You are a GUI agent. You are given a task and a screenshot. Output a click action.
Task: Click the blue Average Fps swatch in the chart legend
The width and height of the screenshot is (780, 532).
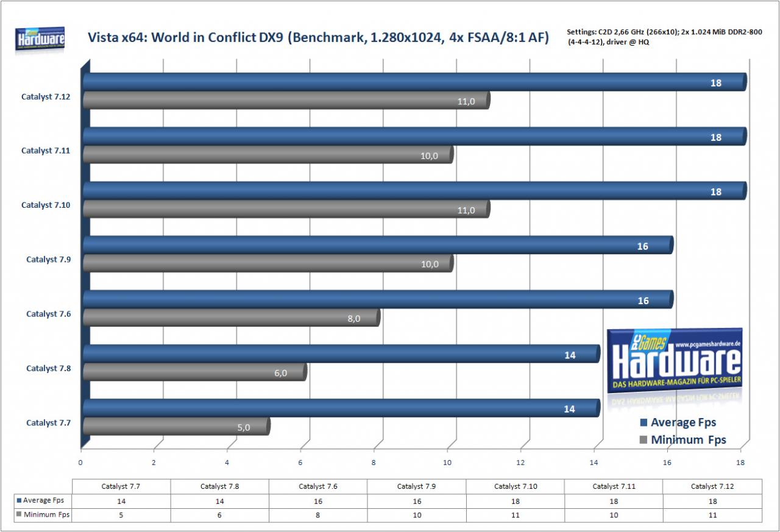(x=643, y=422)
